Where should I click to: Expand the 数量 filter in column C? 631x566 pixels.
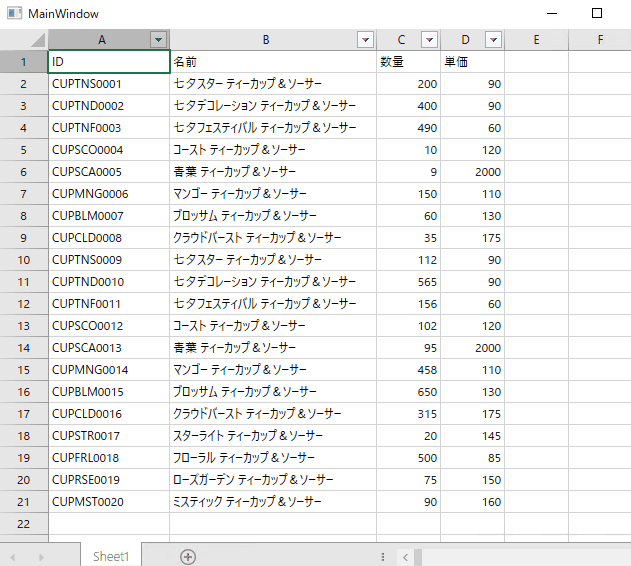[x=429, y=40]
